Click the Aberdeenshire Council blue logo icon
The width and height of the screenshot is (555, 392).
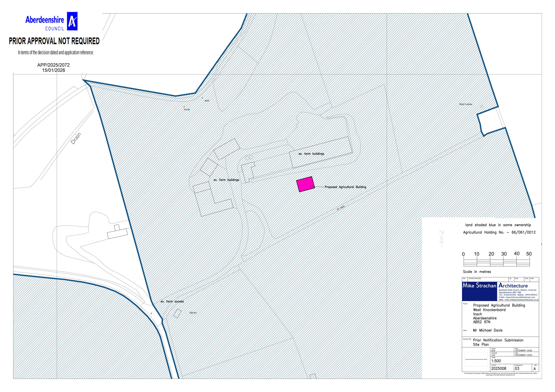[x=72, y=21]
